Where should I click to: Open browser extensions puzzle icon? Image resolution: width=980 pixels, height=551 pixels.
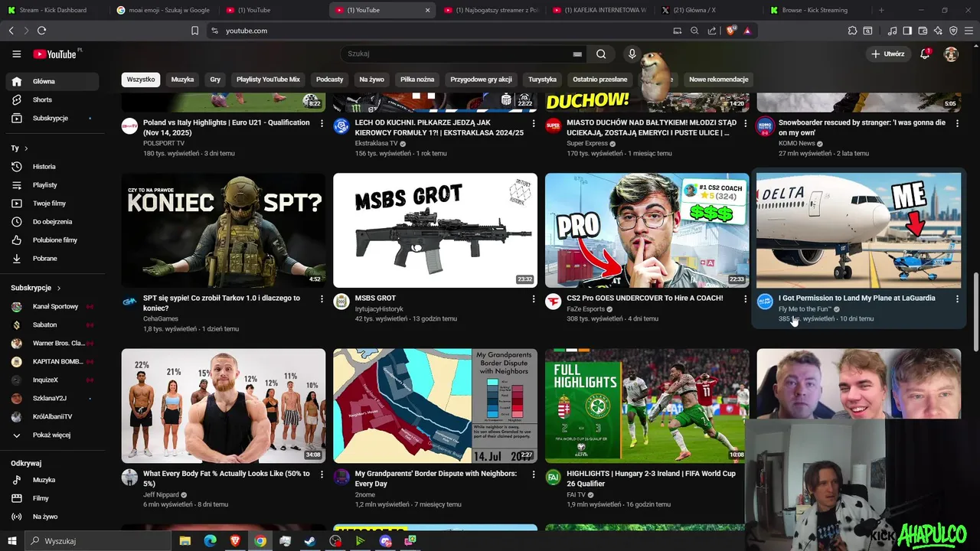point(852,31)
